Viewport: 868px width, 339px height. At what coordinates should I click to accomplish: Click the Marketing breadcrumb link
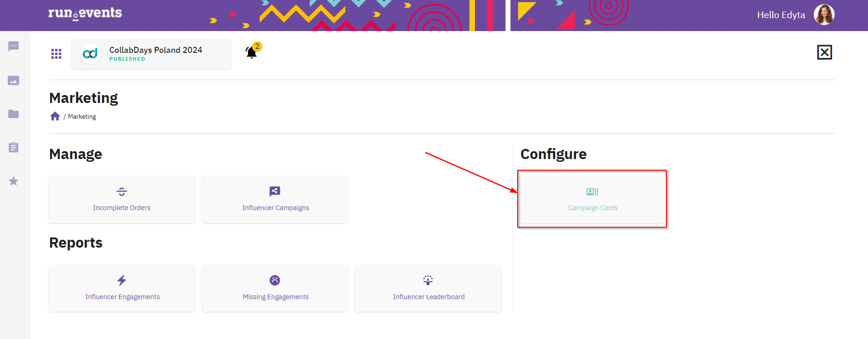tap(82, 116)
